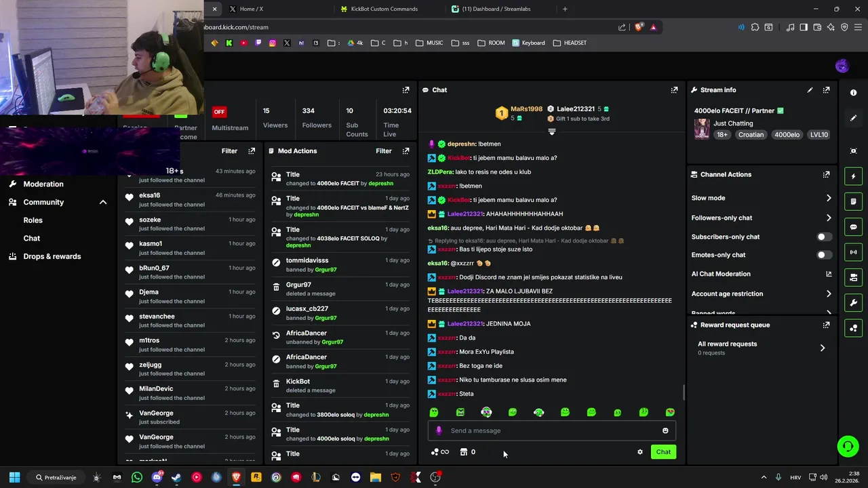868x488 pixels.
Task: Show hidden system tray icons
Action: click(764, 477)
